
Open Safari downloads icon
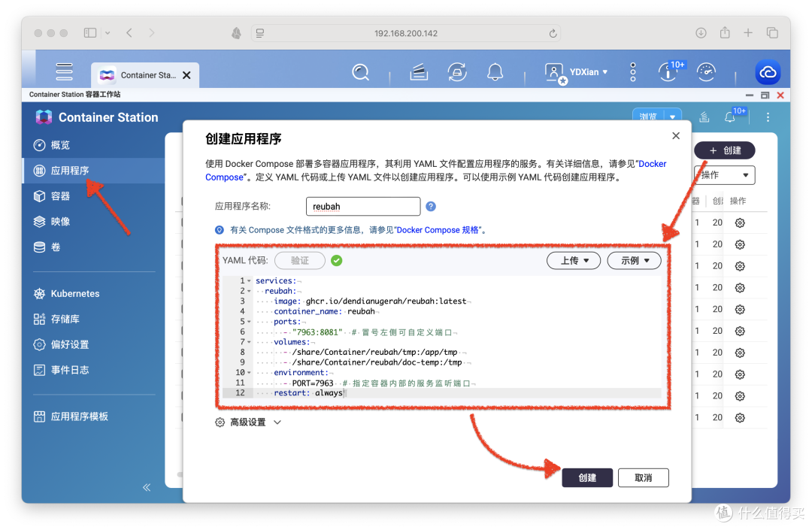pos(701,32)
